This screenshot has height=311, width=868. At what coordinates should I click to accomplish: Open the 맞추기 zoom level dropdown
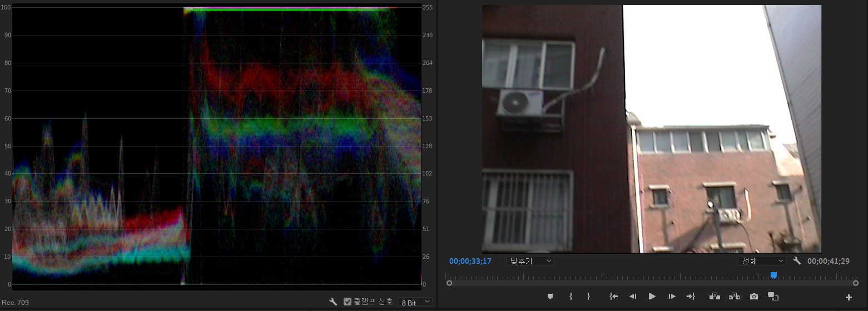pyautogui.click(x=530, y=261)
